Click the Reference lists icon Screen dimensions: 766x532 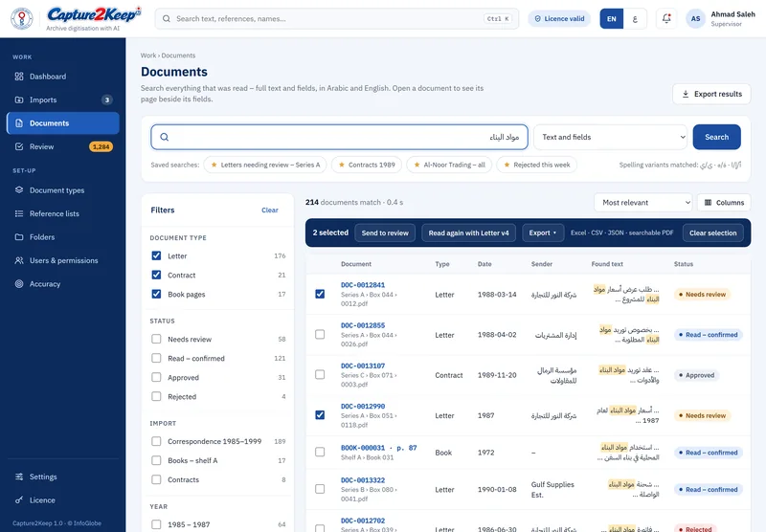pyautogui.click(x=19, y=213)
